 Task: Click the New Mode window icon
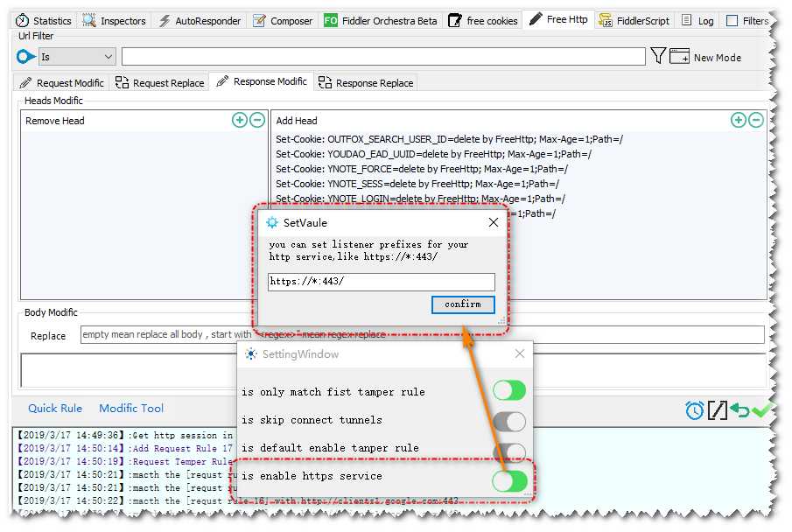coord(679,56)
